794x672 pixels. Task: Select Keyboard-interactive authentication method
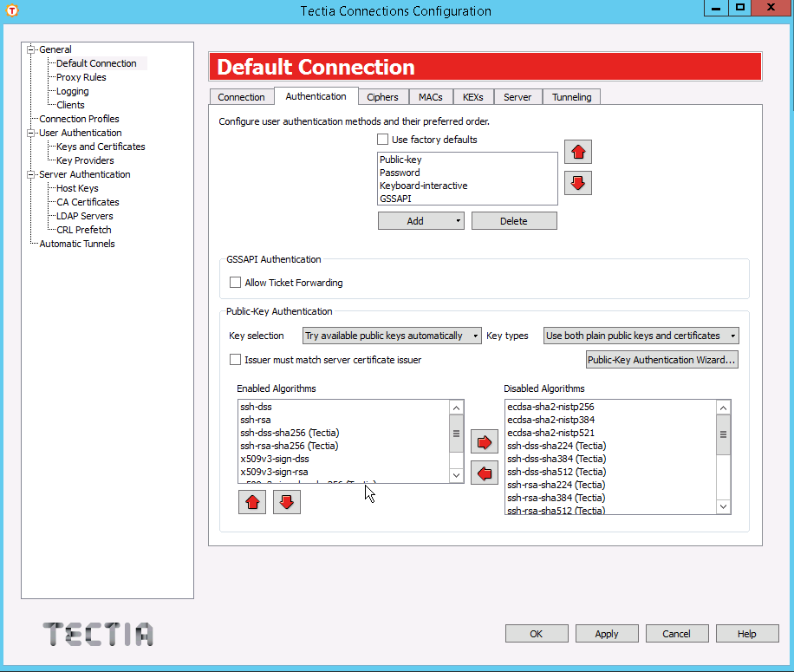click(x=467, y=186)
